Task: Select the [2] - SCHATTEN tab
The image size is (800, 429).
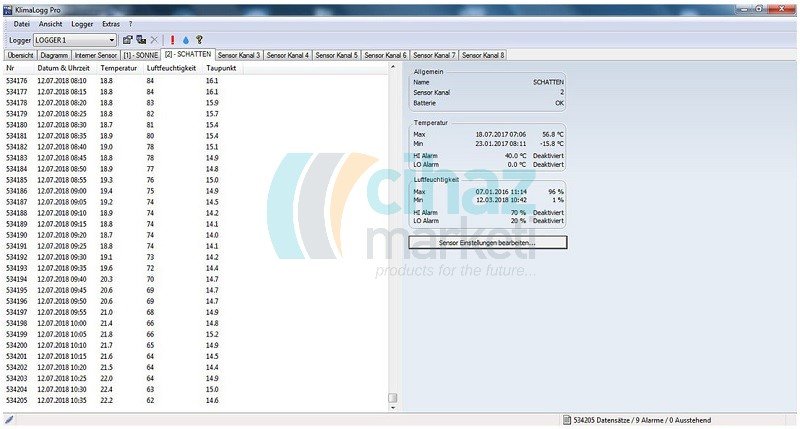Action: coord(188,54)
